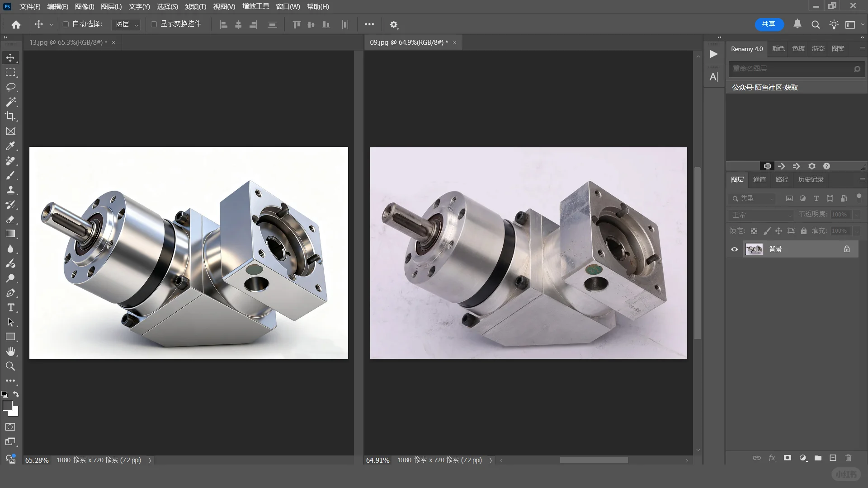868x488 pixels.
Task: Switch to the 通道 tab
Action: coord(759,179)
